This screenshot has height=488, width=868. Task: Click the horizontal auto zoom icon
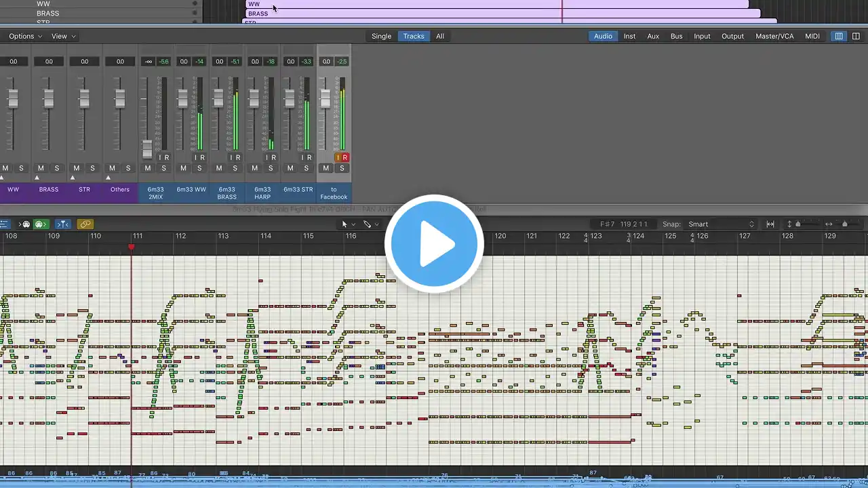click(770, 224)
